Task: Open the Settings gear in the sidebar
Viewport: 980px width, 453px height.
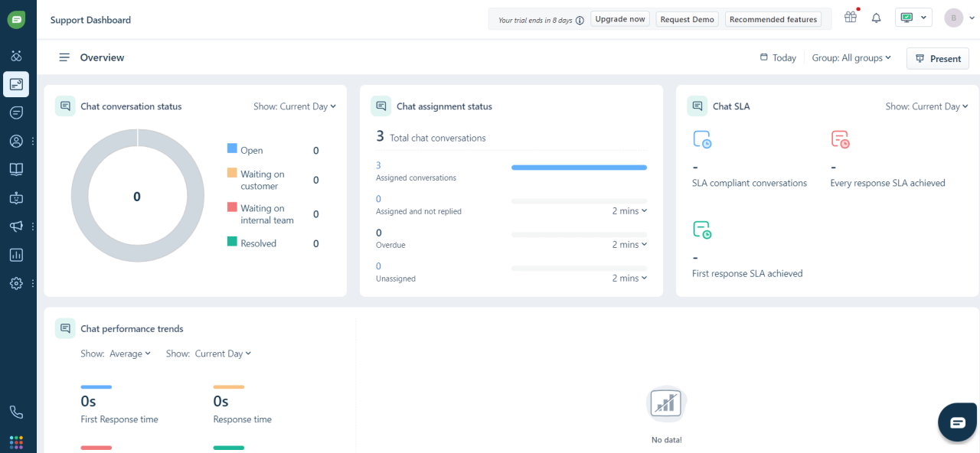Action: tap(17, 283)
